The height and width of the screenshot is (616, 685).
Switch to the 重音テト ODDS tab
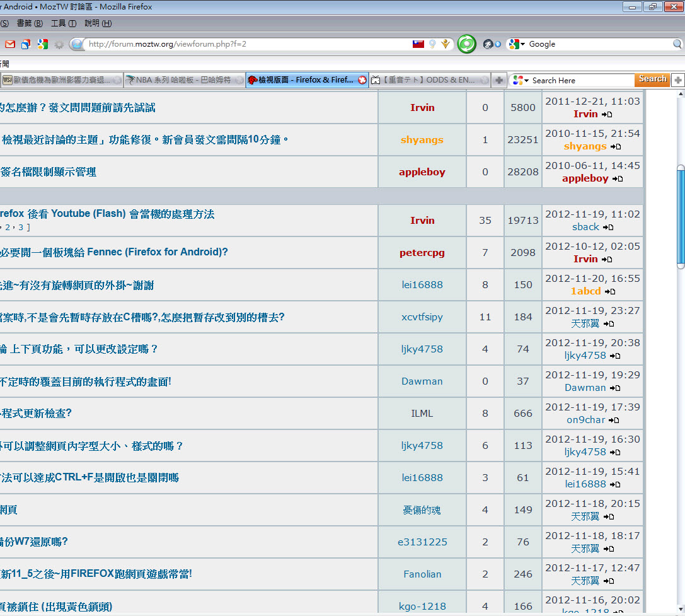[429, 80]
